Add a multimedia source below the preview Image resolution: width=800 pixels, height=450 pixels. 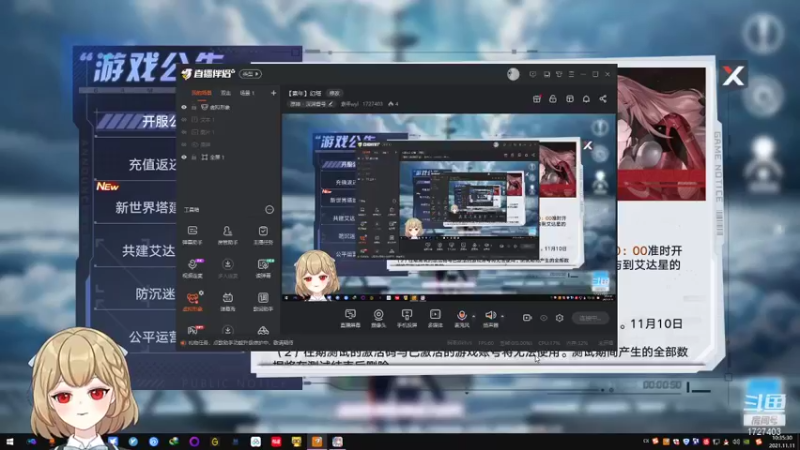[x=435, y=318]
